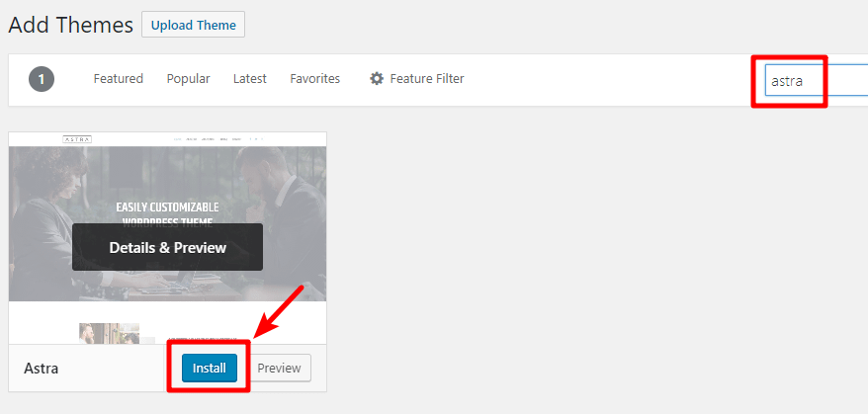Click the Add Themes page heading
The height and width of the screenshot is (414, 868).
71,25
